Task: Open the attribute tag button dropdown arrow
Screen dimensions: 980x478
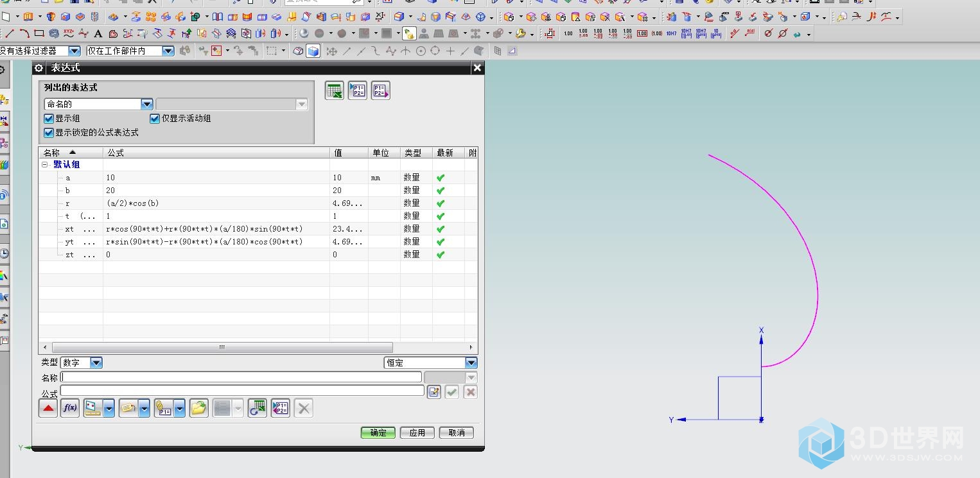Action: point(144,408)
